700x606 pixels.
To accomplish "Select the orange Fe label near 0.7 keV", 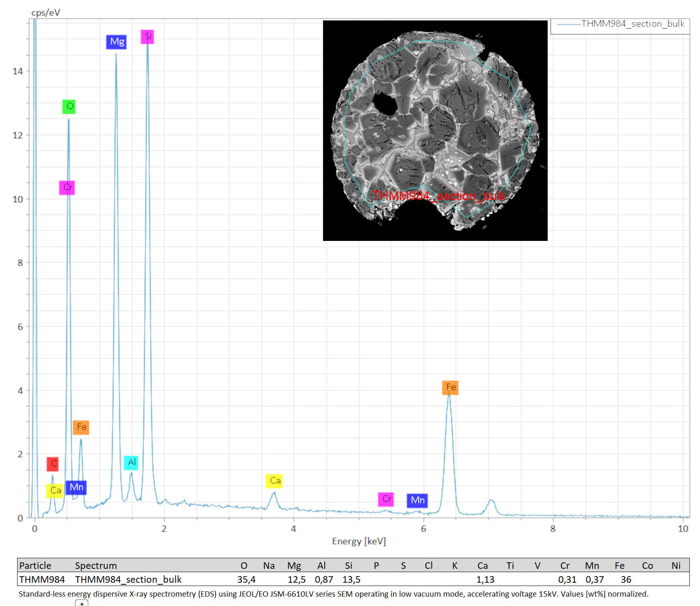I will 81,428.
